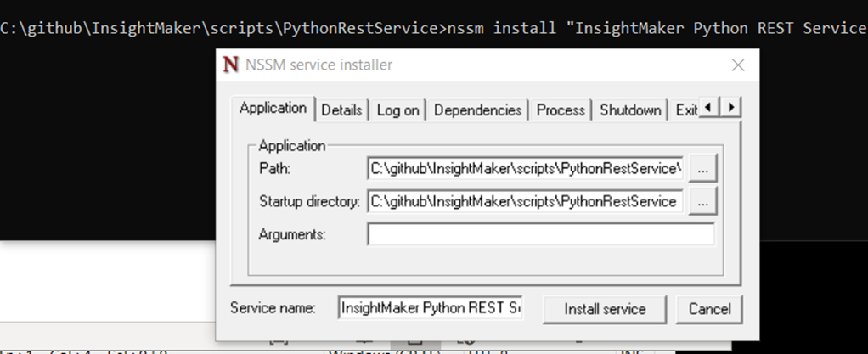The width and height of the screenshot is (868, 354).
Task: Focus the Startup directory field
Action: click(525, 201)
